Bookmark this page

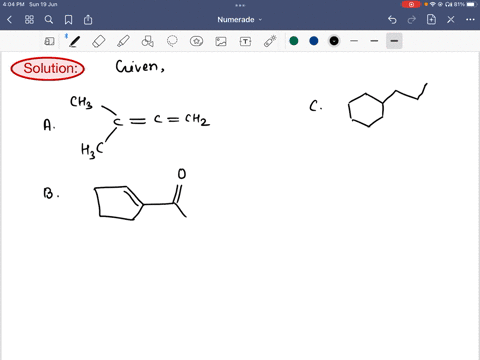click(x=68, y=20)
